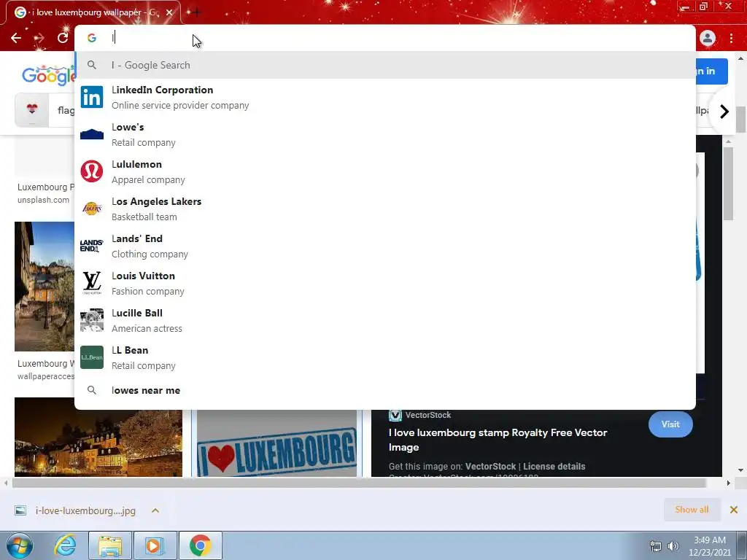Choose the LinkedIn Corporation suggestion
The height and width of the screenshot is (560, 747).
point(385,97)
